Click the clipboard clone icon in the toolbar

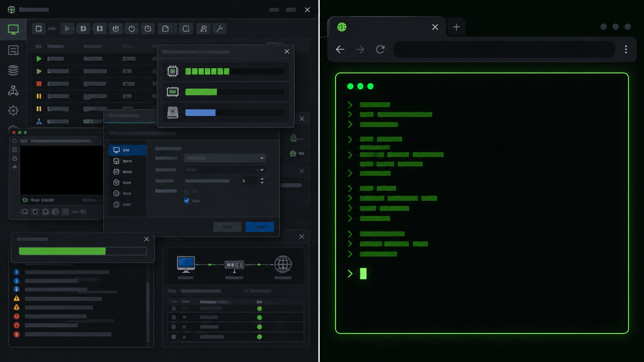pos(166,28)
